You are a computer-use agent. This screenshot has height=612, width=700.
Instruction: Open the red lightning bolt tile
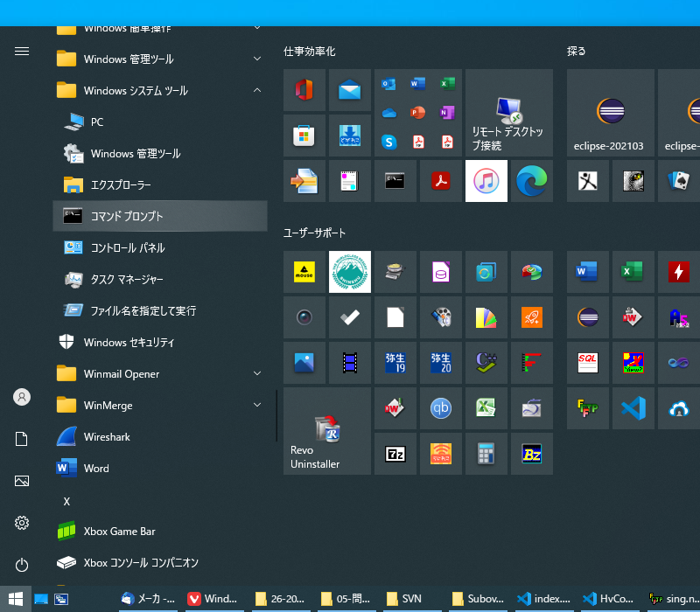(x=679, y=272)
